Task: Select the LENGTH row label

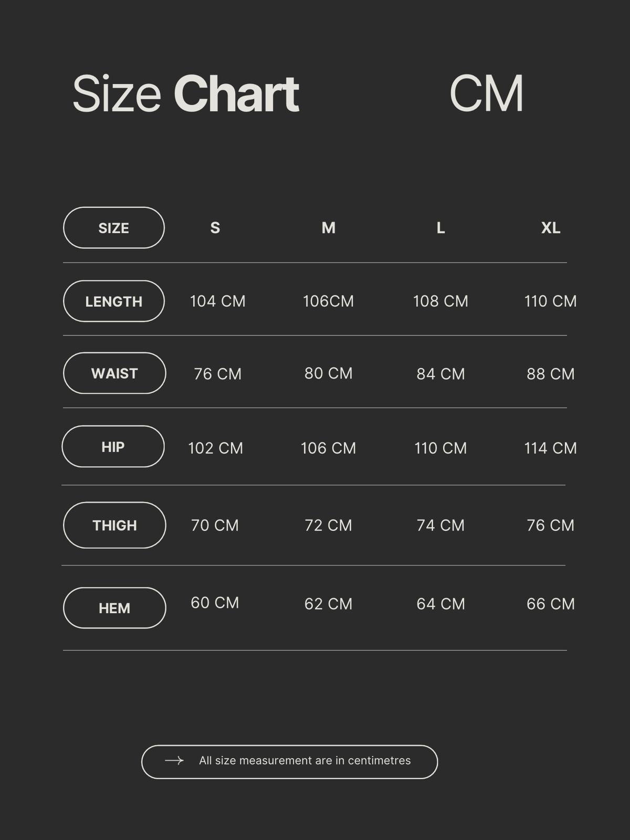Action: click(x=114, y=301)
